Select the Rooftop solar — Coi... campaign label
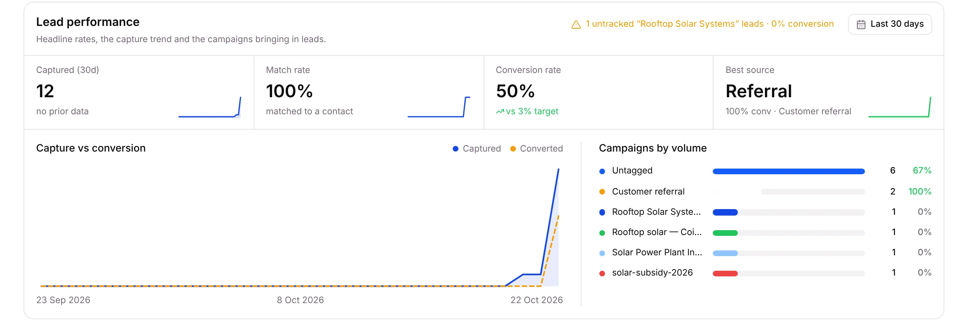This screenshot has height=325, width=980. coord(657,232)
